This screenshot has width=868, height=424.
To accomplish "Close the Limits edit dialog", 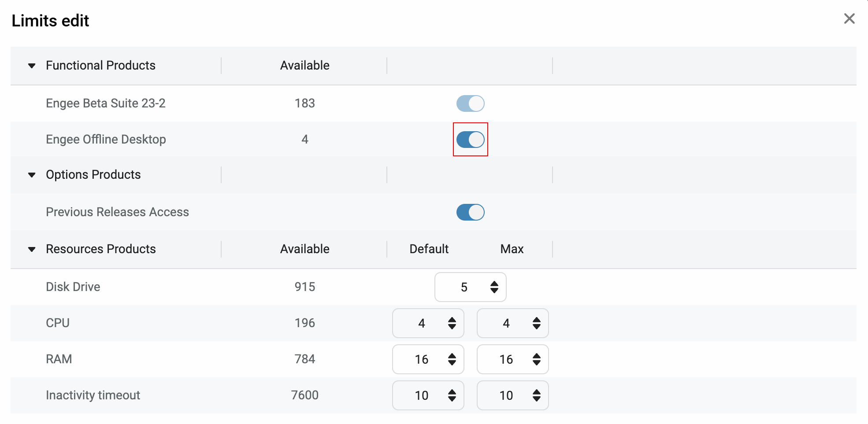I will click(x=849, y=19).
